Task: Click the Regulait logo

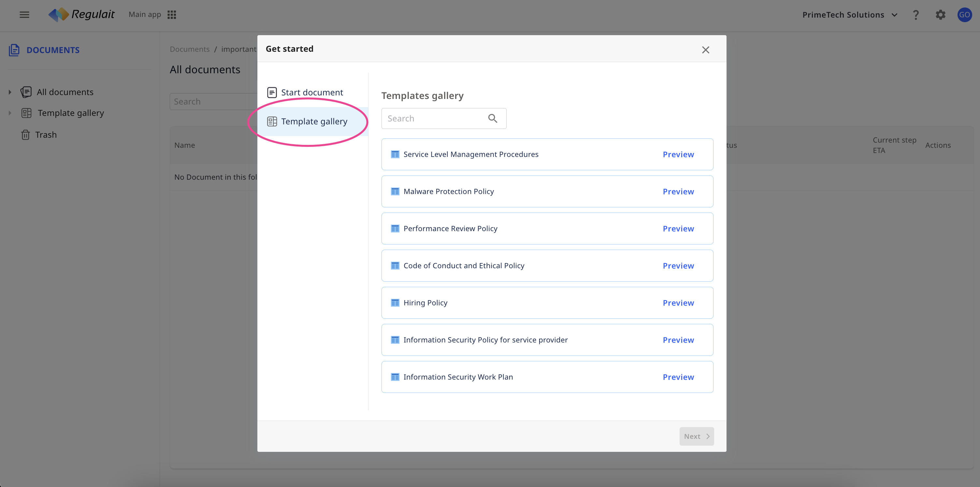Action: coord(81,15)
